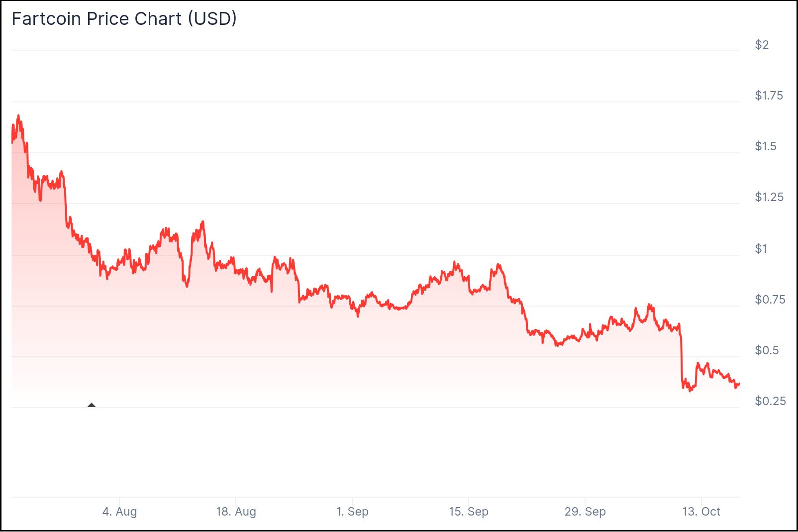
Task: Click the $0.25 price axis label
Action: [x=770, y=401]
